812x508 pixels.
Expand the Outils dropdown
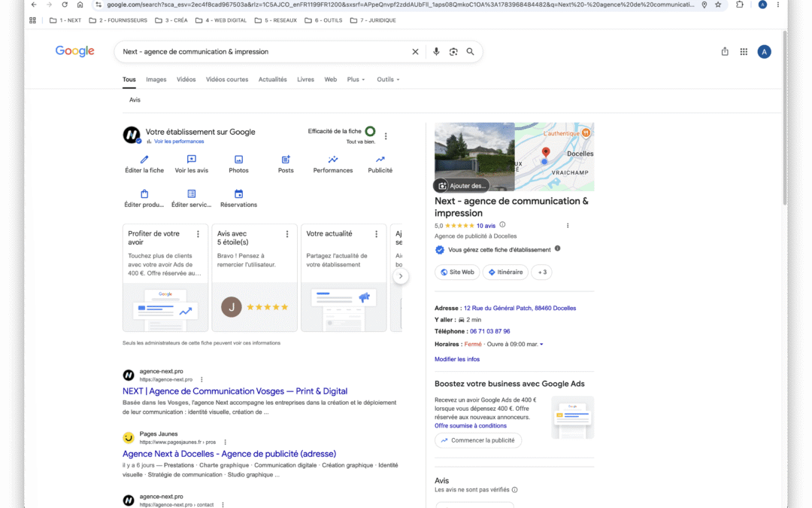click(x=388, y=79)
